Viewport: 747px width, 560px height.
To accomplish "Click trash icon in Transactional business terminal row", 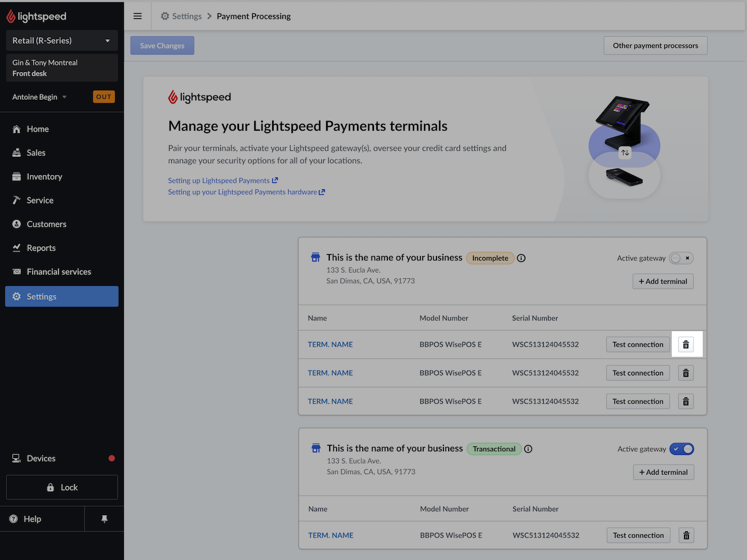I will pos(686,535).
